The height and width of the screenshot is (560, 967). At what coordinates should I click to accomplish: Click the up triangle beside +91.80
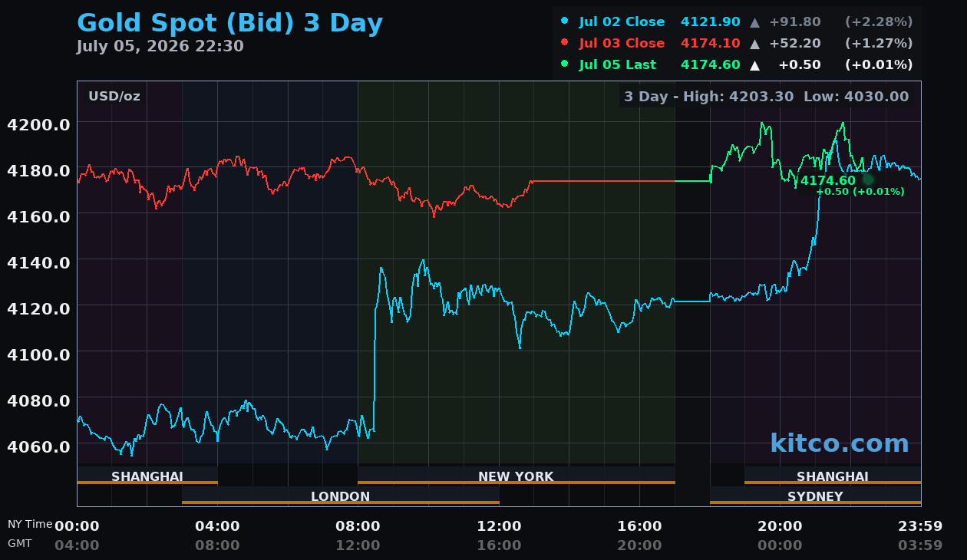755,22
